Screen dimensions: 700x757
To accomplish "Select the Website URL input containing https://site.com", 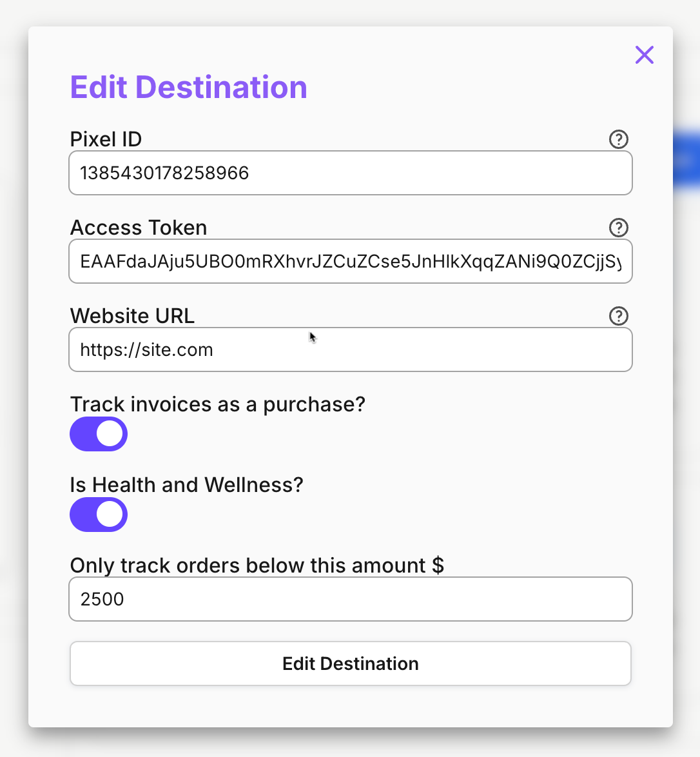I will coord(351,349).
